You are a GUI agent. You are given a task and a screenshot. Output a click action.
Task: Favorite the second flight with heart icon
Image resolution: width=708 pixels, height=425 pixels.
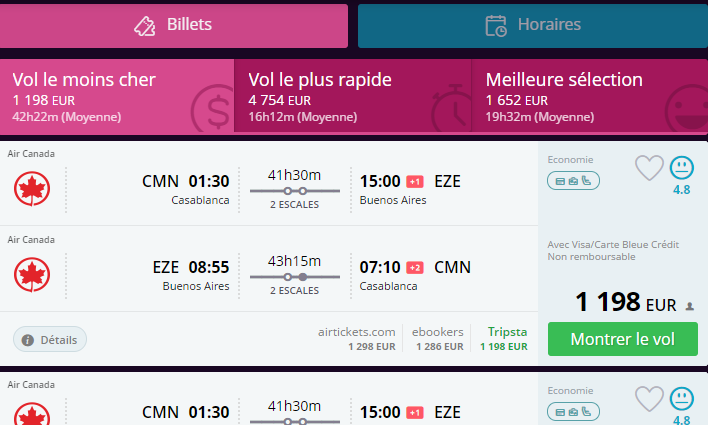(649, 398)
